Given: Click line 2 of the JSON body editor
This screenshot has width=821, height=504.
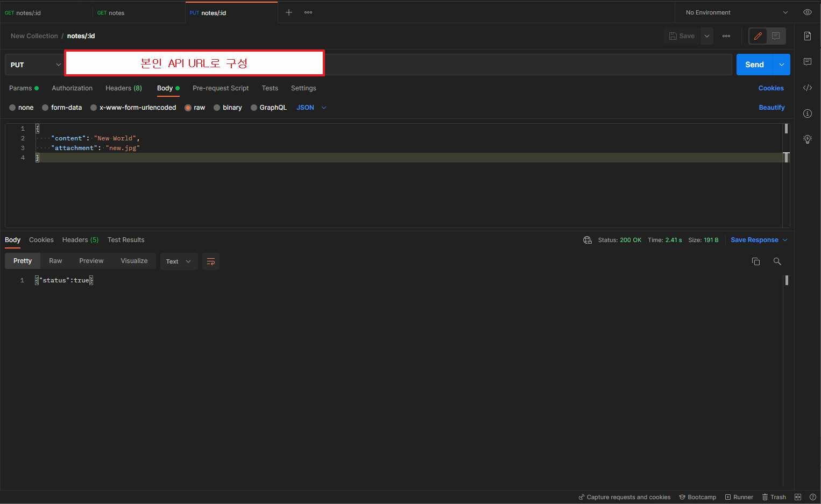Looking at the screenshot, I should click(x=409, y=138).
